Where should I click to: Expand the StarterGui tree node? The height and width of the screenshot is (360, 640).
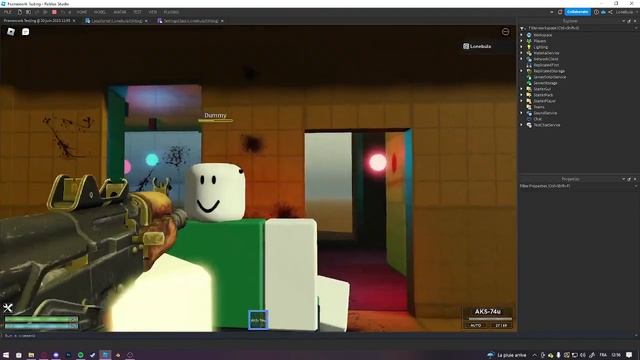tap(522, 89)
